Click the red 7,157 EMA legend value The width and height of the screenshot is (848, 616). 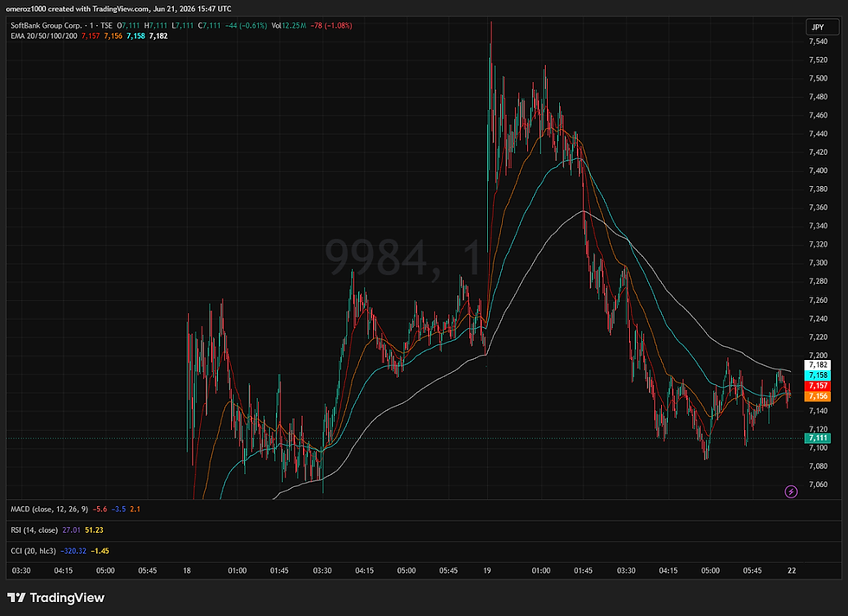click(90, 35)
